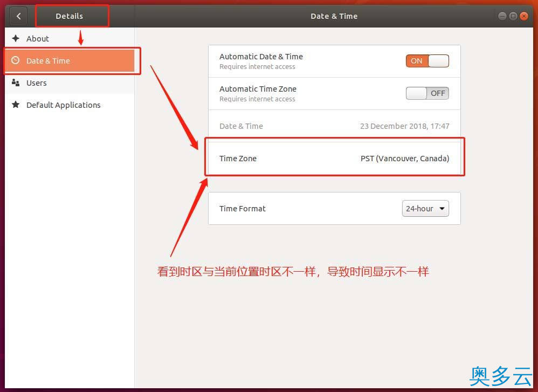Click the Users people icon
Screen dimensions: 538x392
pos(16,83)
